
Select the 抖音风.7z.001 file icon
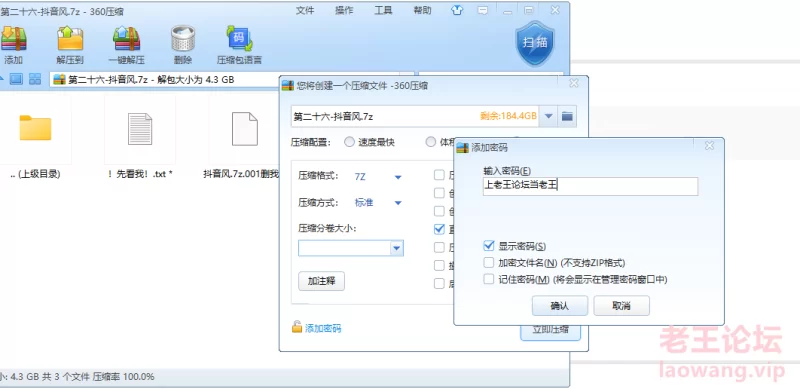pos(245,129)
